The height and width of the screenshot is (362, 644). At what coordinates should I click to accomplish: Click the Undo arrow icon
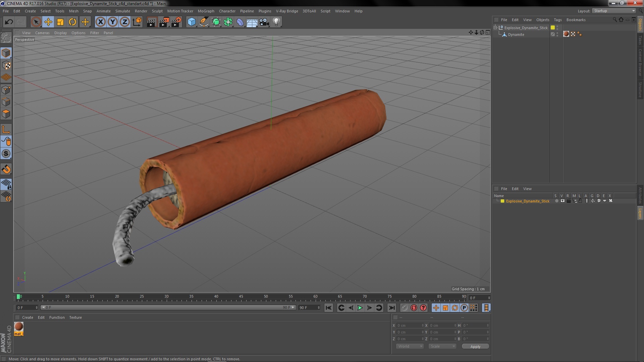(9, 22)
